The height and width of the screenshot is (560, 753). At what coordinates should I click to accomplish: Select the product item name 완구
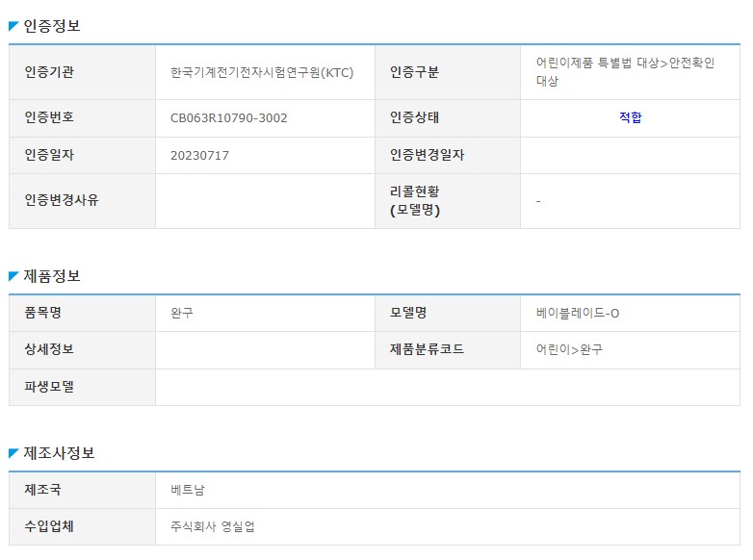[182, 314]
